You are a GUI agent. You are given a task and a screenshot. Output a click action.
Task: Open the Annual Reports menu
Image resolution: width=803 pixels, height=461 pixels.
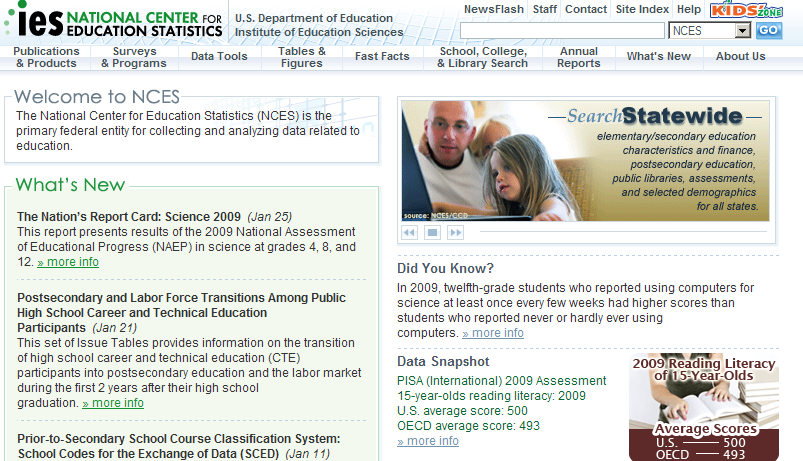pyautogui.click(x=579, y=57)
